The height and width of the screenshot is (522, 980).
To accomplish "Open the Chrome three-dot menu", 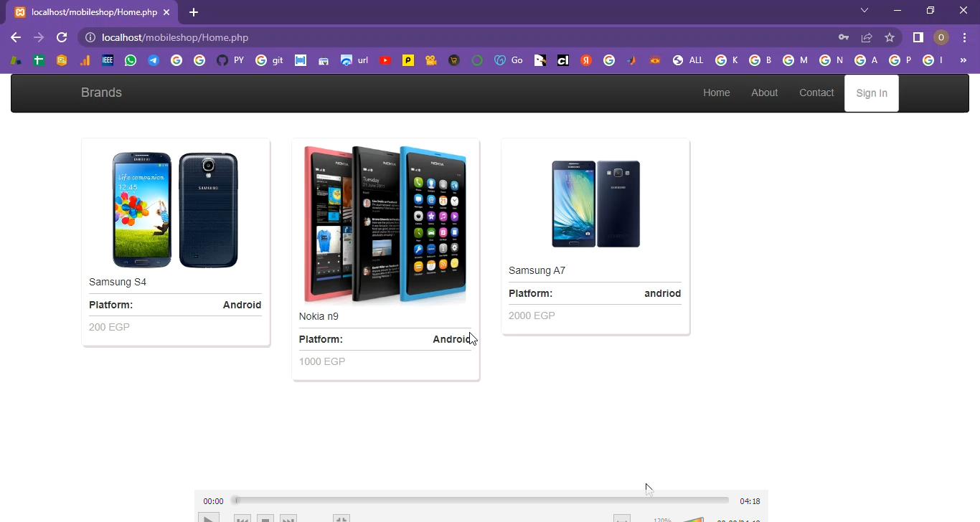I will (965, 37).
